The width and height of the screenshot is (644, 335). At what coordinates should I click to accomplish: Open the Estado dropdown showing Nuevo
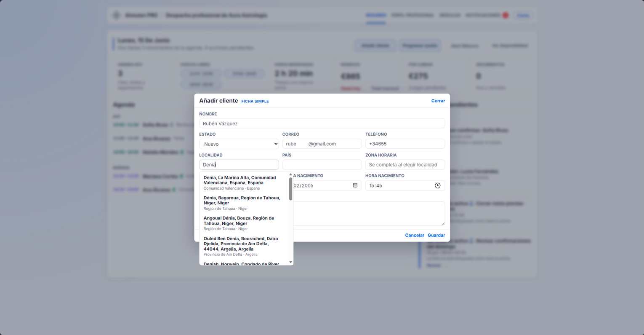[x=239, y=144]
